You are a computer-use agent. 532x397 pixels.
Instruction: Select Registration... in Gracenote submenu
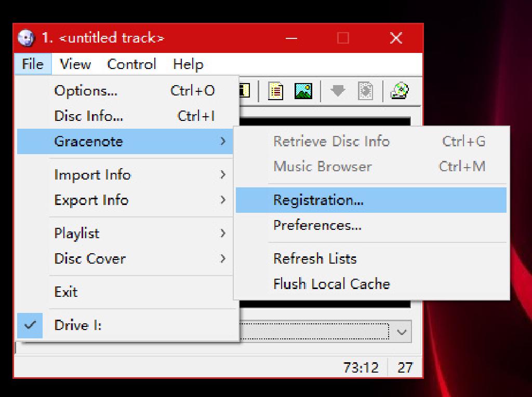[371, 200]
